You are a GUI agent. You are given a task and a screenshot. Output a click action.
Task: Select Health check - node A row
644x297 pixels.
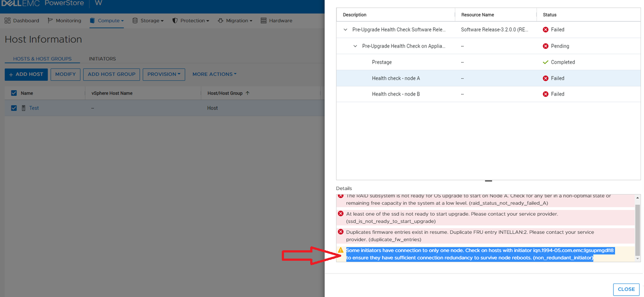488,78
